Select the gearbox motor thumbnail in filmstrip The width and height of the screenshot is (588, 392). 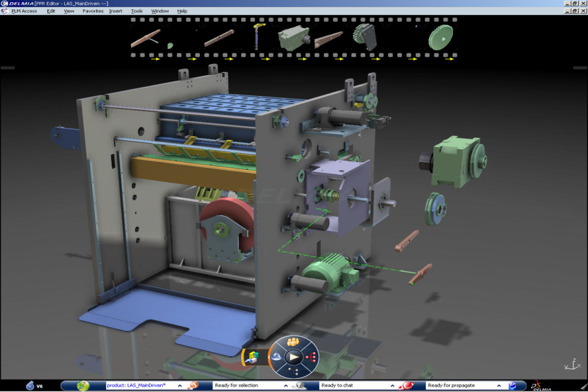292,38
